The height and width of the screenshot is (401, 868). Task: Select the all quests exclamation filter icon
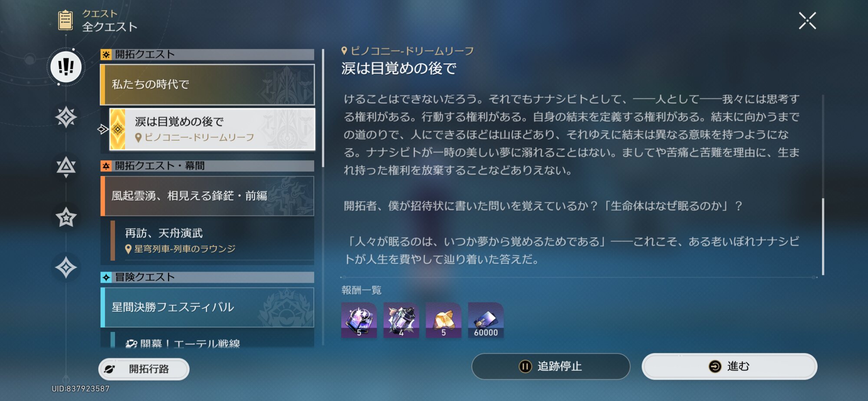[66, 67]
